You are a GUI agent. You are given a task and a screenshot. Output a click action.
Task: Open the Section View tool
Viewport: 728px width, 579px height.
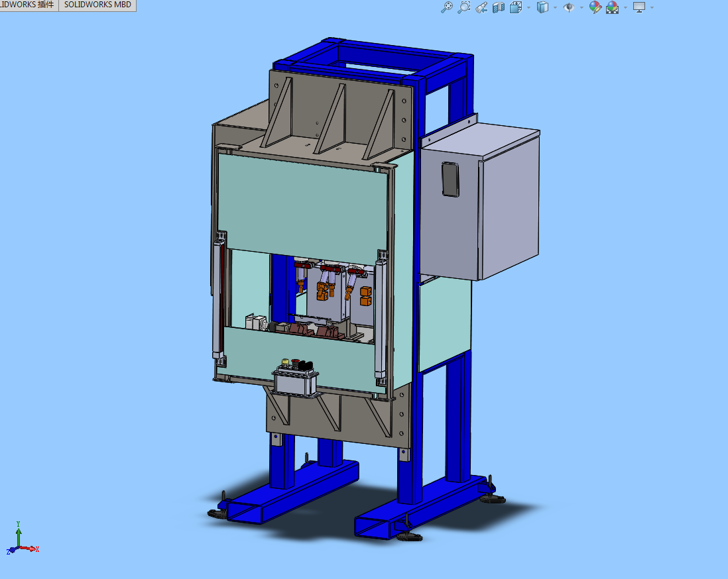(499, 7)
